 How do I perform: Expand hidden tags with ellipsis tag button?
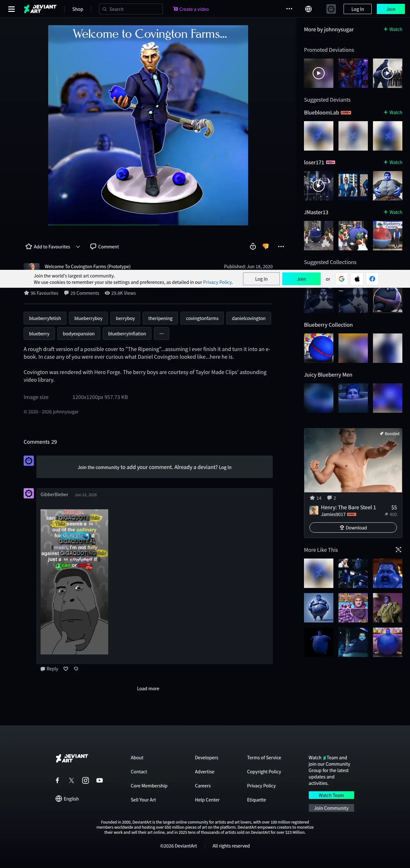pyautogui.click(x=162, y=333)
